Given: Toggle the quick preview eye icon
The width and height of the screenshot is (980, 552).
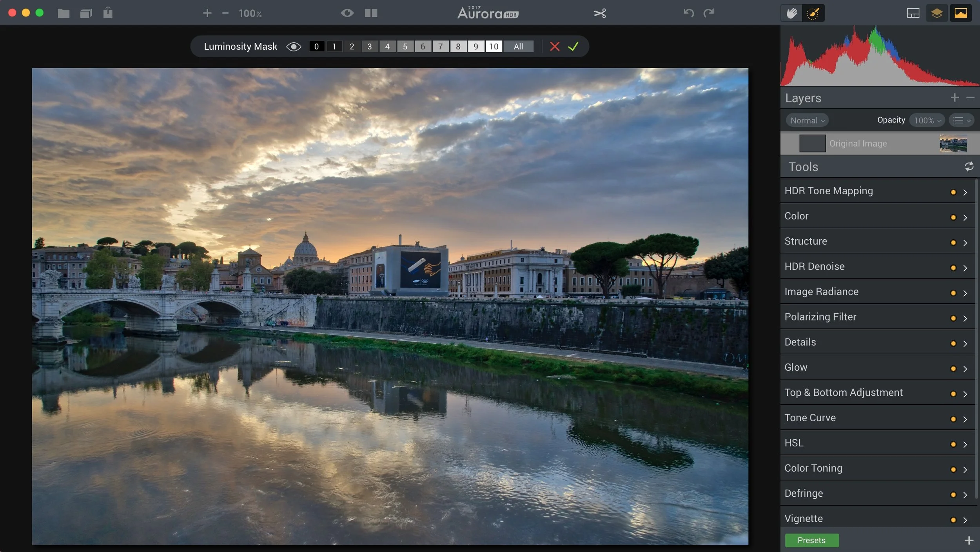Looking at the screenshot, I should [x=347, y=13].
